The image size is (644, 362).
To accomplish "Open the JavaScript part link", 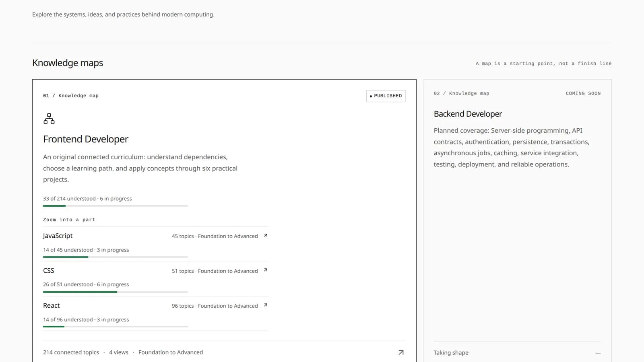I will point(58,236).
